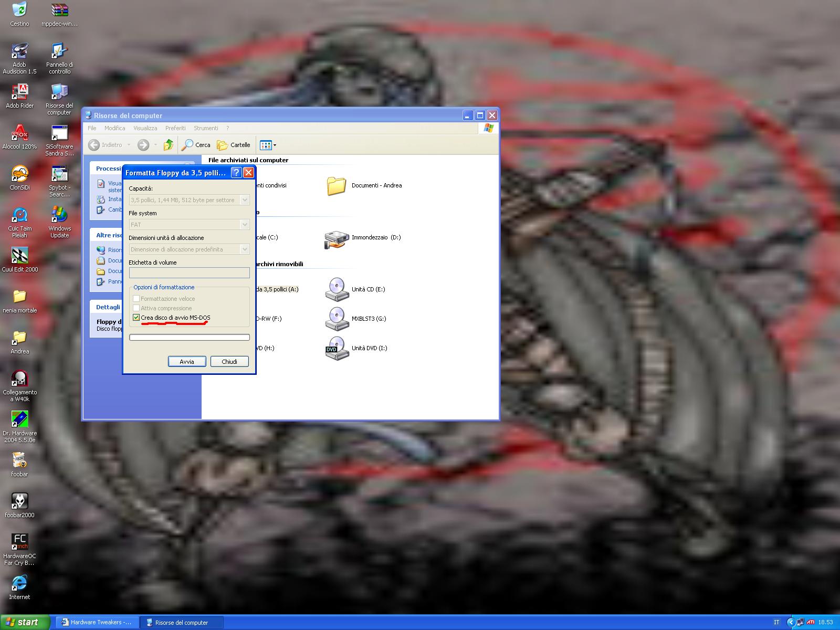Image resolution: width=840 pixels, height=630 pixels.
Task: Open the Windows start menu
Action: click(x=25, y=622)
